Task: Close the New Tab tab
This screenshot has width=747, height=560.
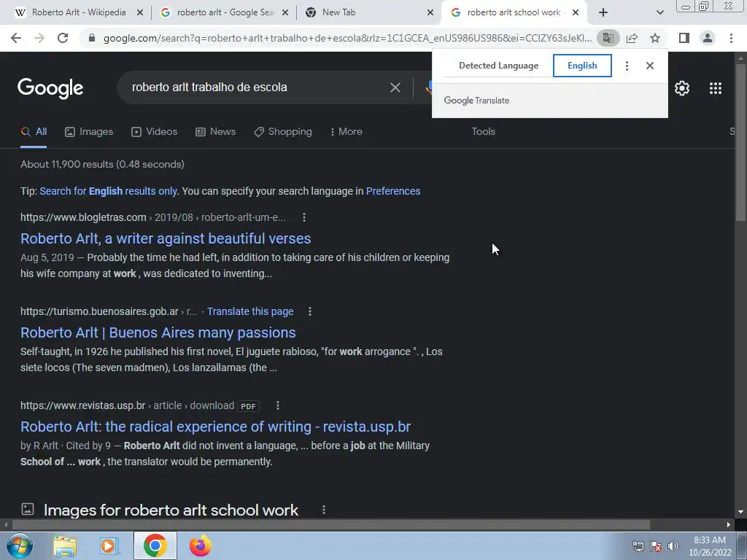Action: tap(430, 13)
